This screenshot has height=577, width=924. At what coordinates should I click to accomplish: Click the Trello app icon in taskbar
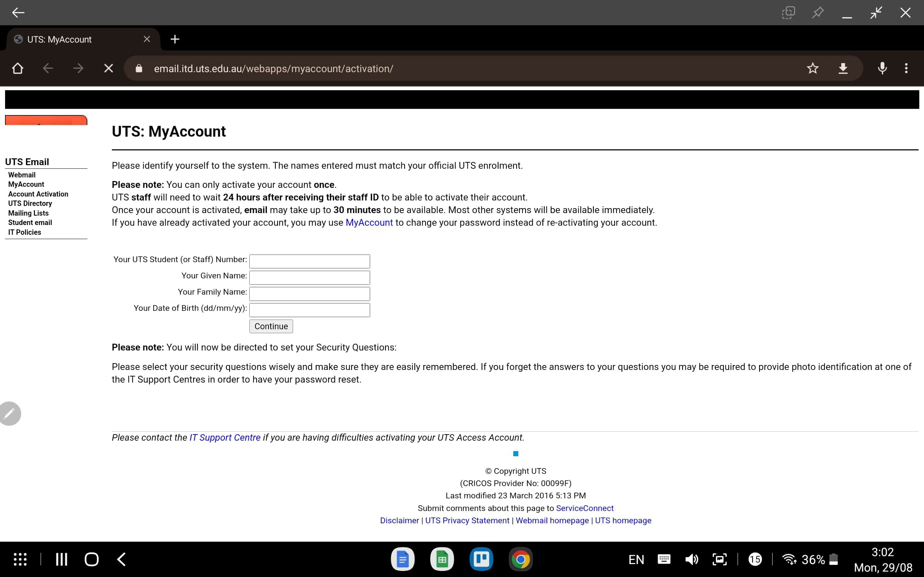[x=481, y=559]
